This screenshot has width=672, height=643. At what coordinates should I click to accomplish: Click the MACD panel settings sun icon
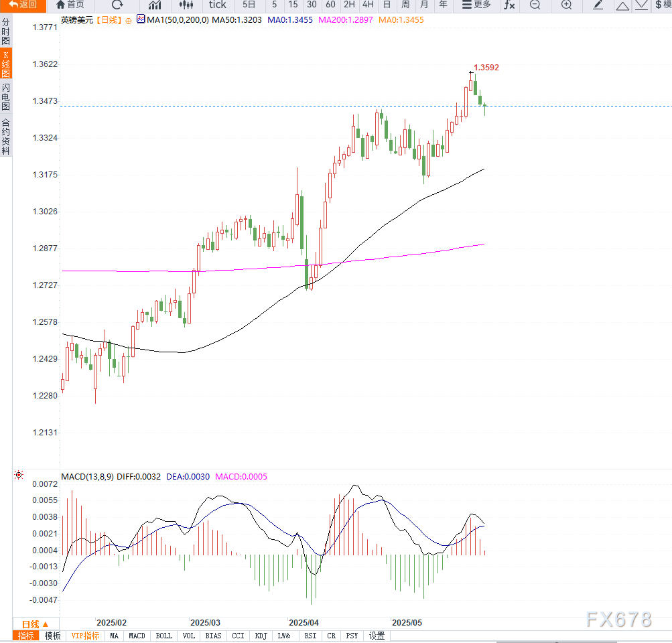pos(19,476)
